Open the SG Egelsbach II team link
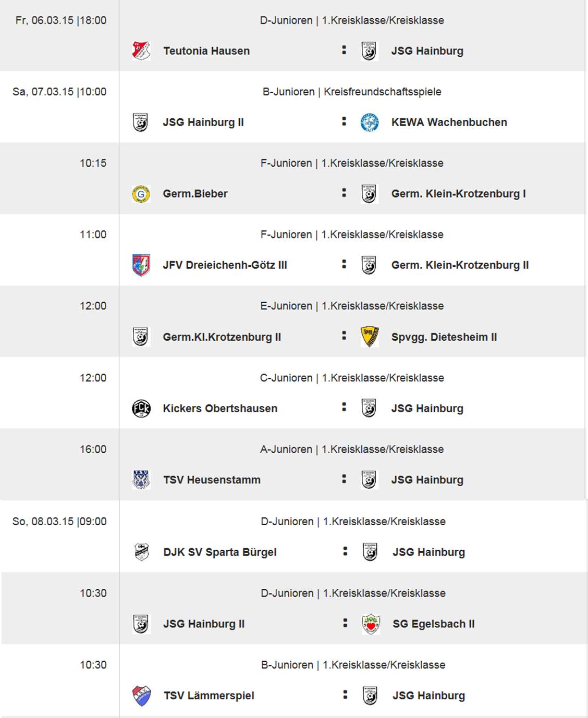The image size is (588, 718). pos(433,624)
